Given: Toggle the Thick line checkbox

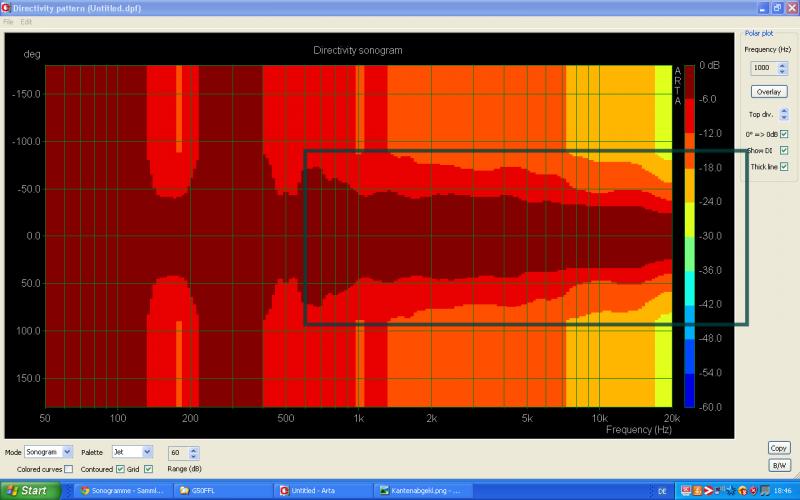Looking at the screenshot, I should coord(784,166).
